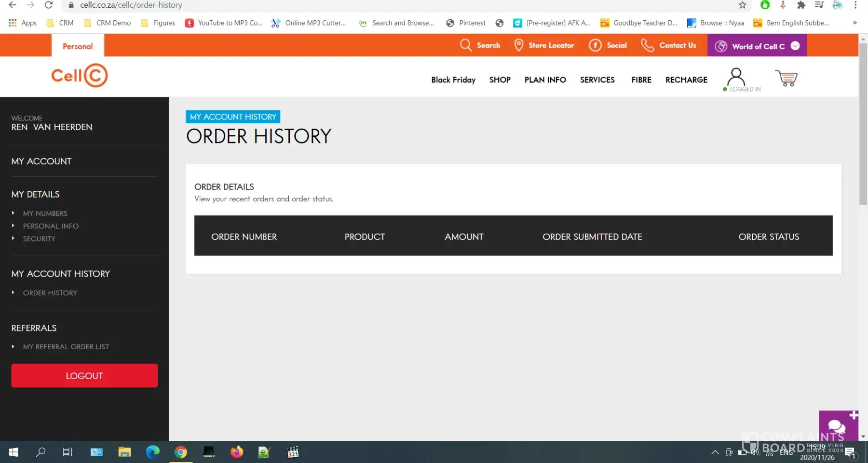Click the ORDER NUMBER column header
The height and width of the screenshot is (463, 868).
point(244,237)
